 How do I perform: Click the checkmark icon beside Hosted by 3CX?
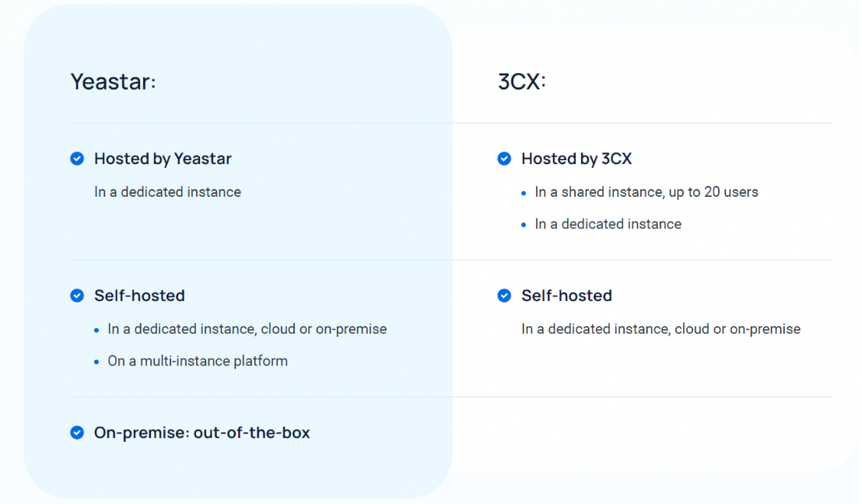[x=504, y=159]
